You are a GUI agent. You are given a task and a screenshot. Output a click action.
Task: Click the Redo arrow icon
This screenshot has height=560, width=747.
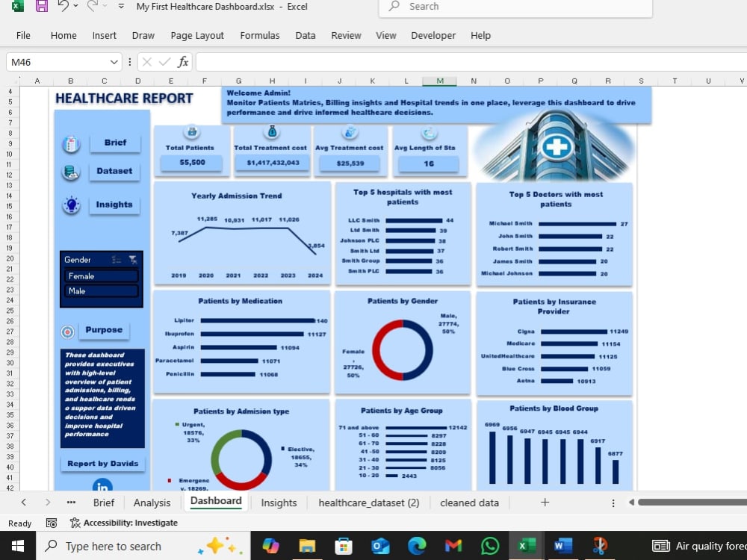(93, 6)
